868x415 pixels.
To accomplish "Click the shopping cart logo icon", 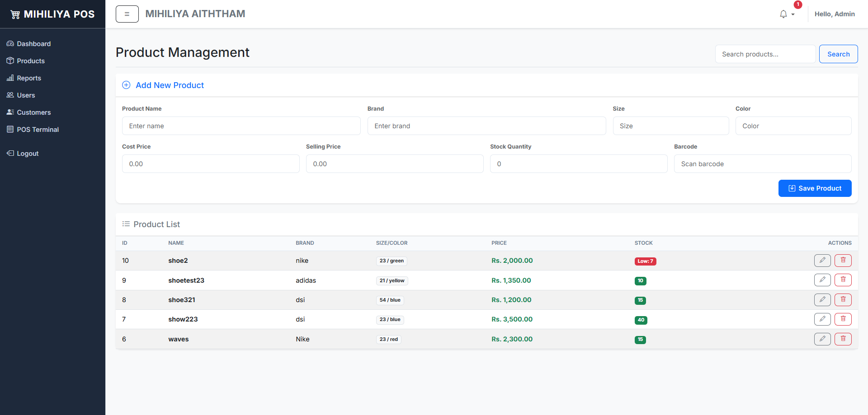I will click(x=15, y=14).
